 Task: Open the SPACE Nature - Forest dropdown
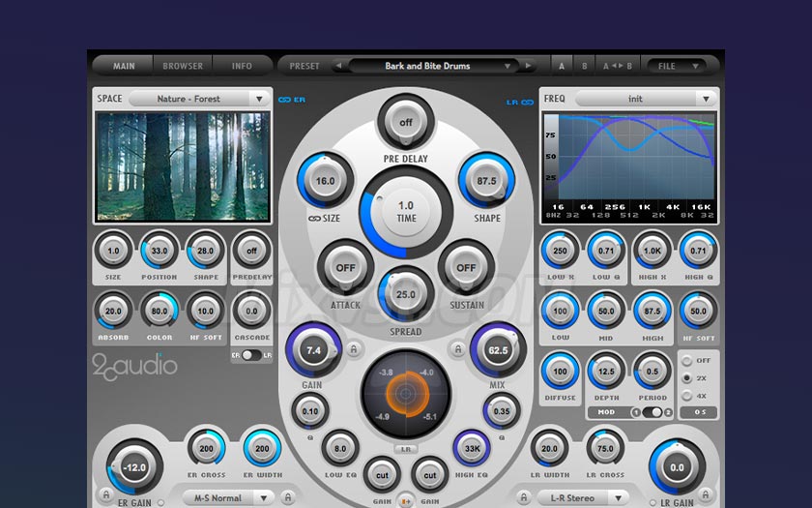tap(199, 99)
